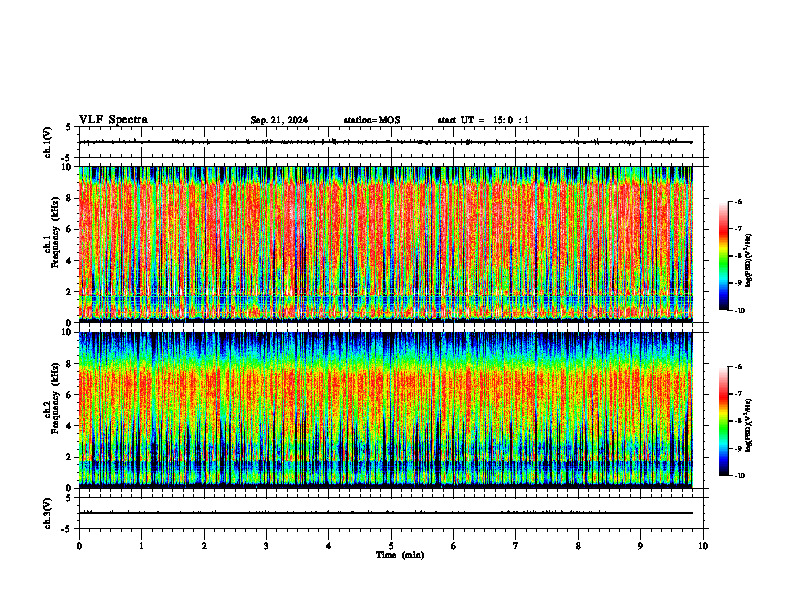The width and height of the screenshot is (792, 612).
Task: Click the "ch.1(V)" waveform axis label
Action: [x=48, y=142]
